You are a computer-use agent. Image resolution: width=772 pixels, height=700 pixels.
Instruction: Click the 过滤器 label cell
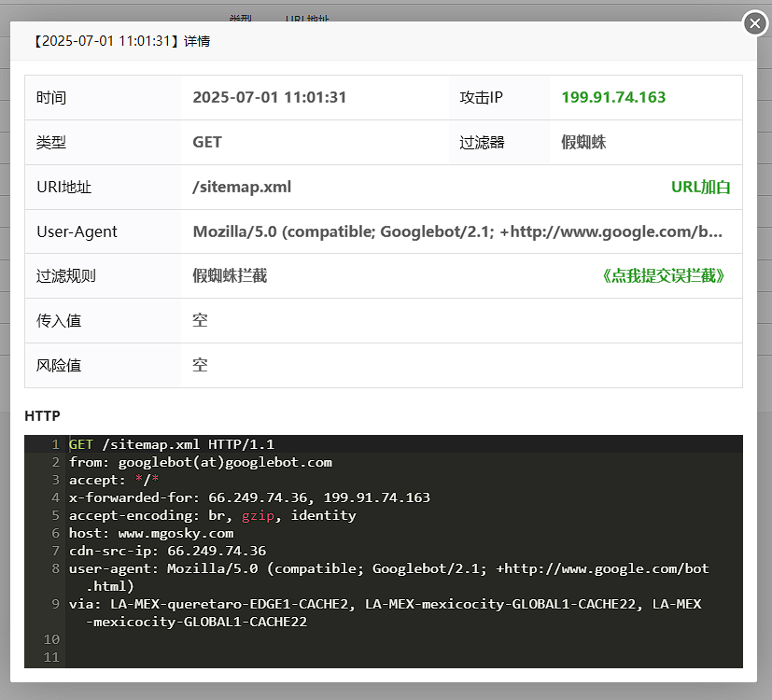click(x=499, y=142)
